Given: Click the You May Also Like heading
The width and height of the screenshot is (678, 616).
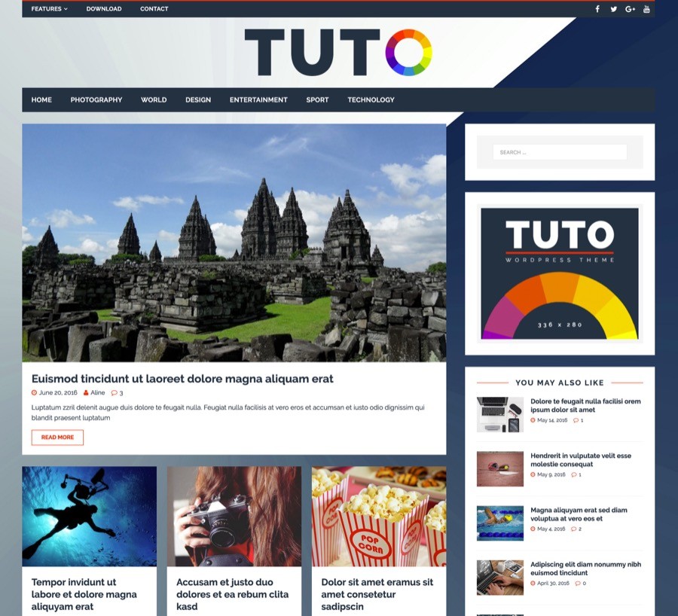Looking at the screenshot, I should click(560, 383).
